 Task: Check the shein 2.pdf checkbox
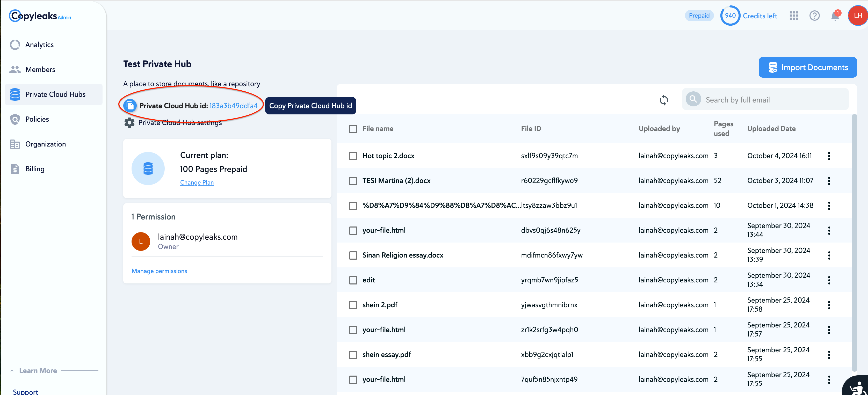point(353,305)
